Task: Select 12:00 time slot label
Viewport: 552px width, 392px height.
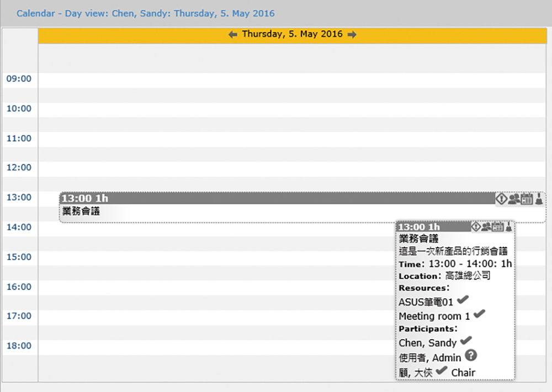Action: point(19,168)
